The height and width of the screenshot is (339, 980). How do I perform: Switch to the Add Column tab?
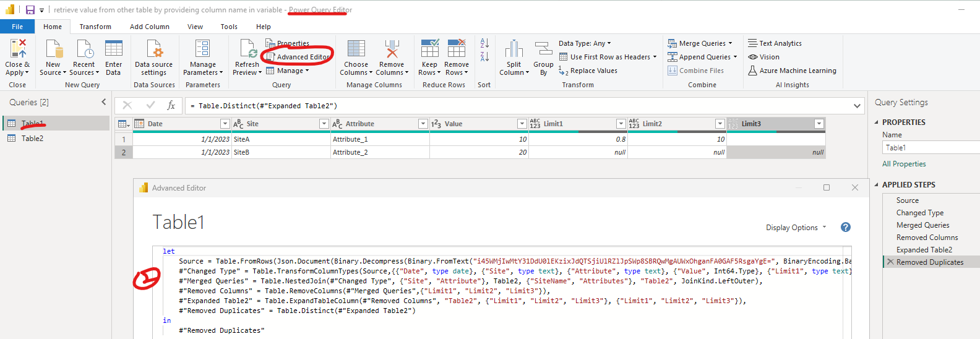[149, 27]
